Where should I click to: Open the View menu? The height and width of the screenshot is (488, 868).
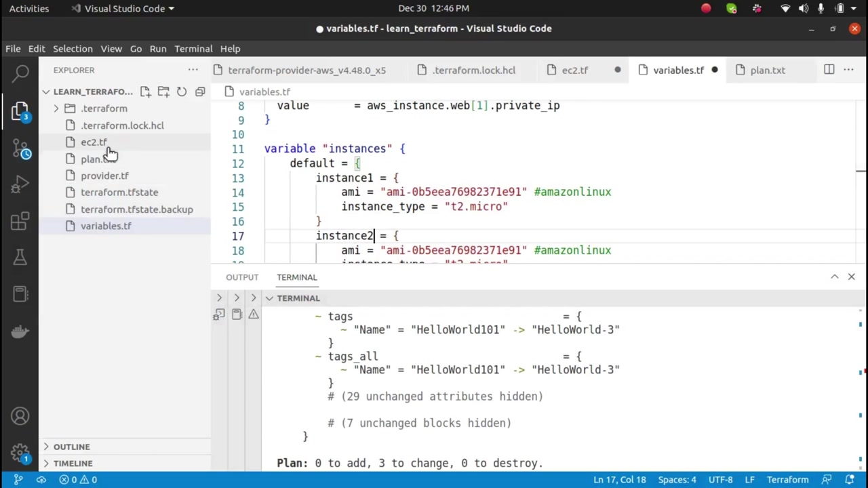tap(111, 49)
